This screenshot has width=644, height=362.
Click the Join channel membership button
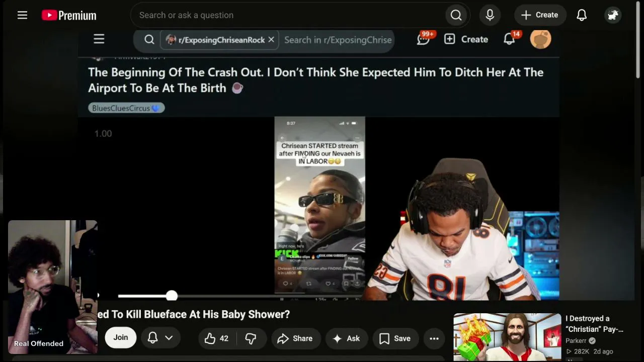tap(120, 337)
